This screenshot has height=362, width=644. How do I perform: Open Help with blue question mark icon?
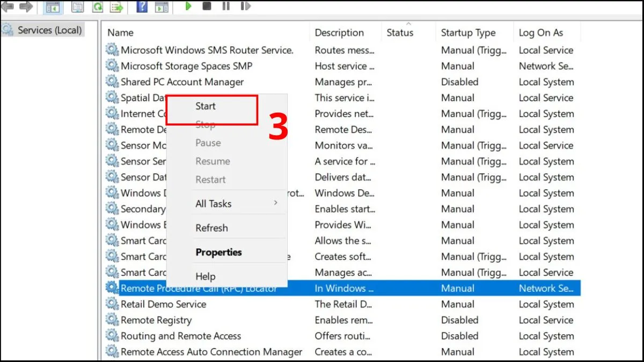coord(142,6)
